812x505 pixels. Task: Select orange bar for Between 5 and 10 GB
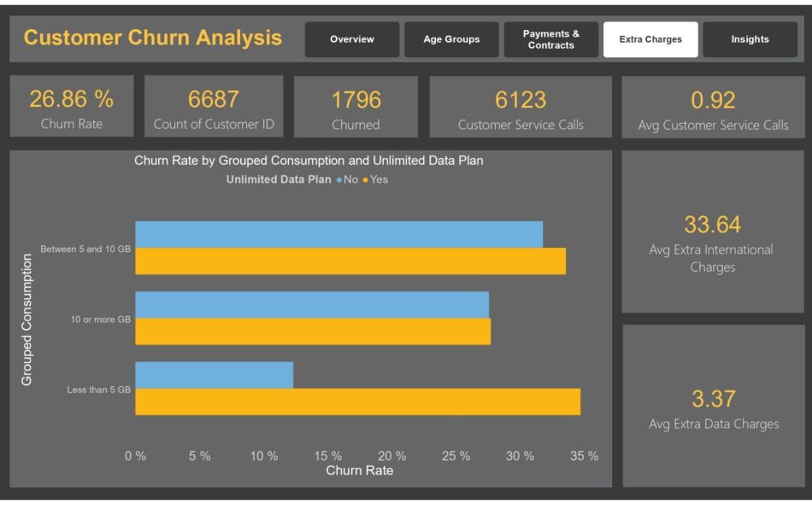tap(350, 261)
